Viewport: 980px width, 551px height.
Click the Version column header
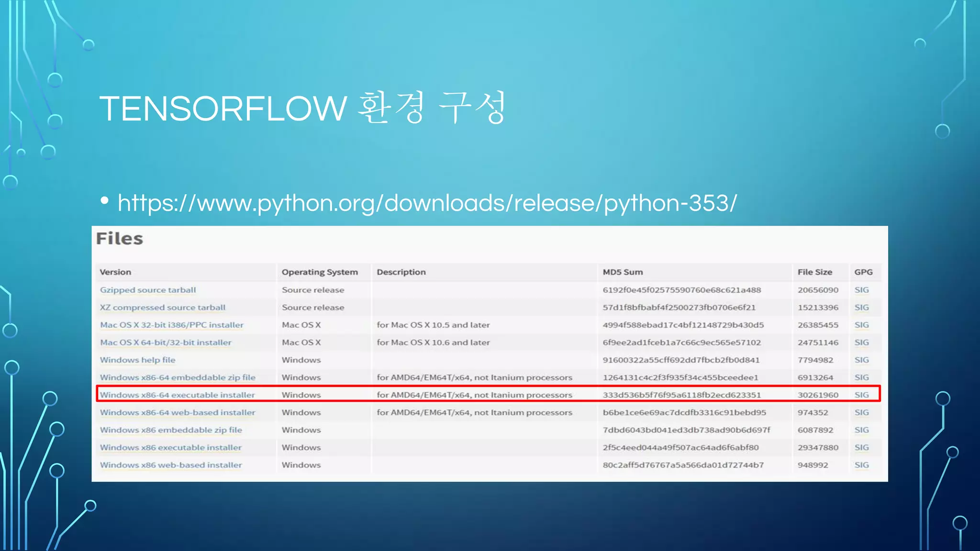[x=115, y=272]
